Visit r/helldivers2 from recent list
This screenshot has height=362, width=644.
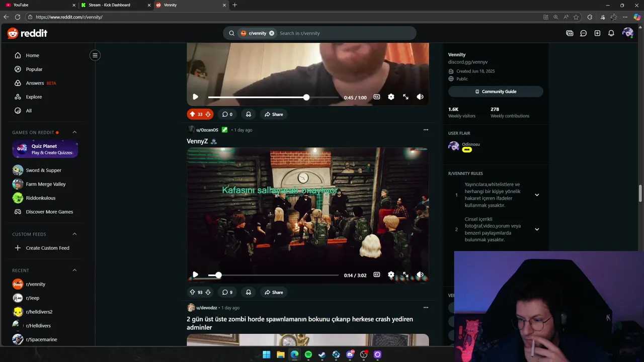[39, 312]
